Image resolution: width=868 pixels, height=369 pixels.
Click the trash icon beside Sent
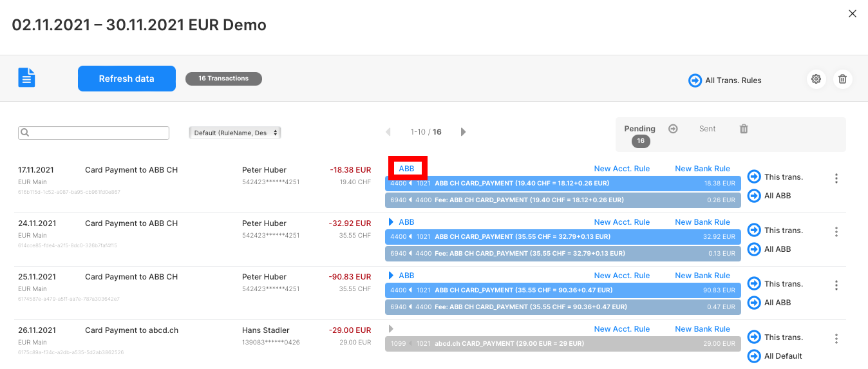(744, 129)
